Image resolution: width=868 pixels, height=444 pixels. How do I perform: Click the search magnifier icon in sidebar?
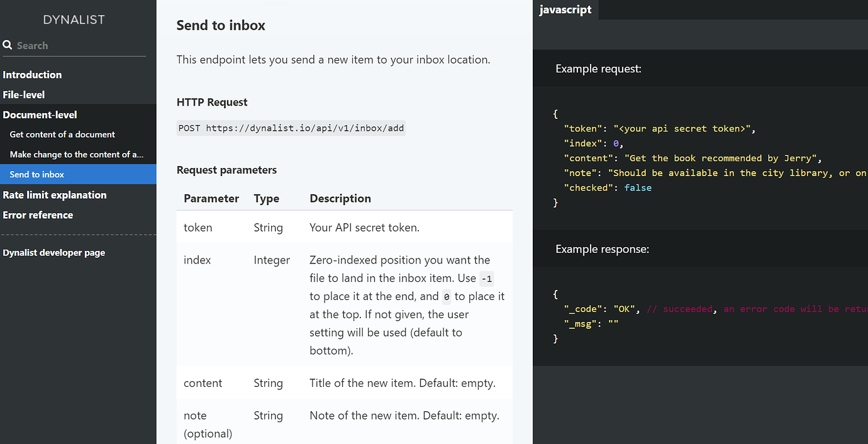[x=7, y=45]
